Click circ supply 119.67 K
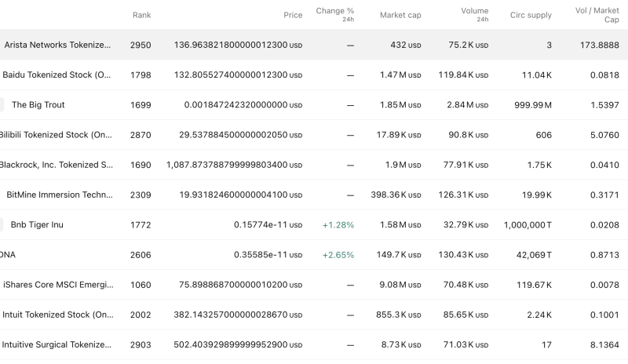 [534, 285]
